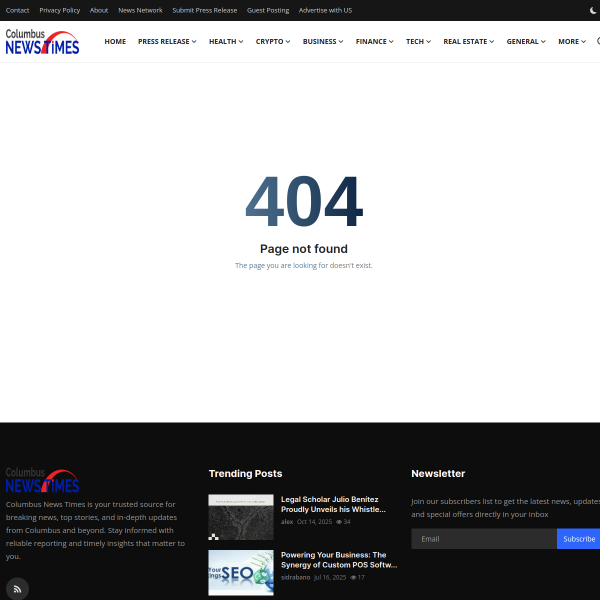Expand the Press Release dropdown menu

pyautogui.click(x=167, y=41)
